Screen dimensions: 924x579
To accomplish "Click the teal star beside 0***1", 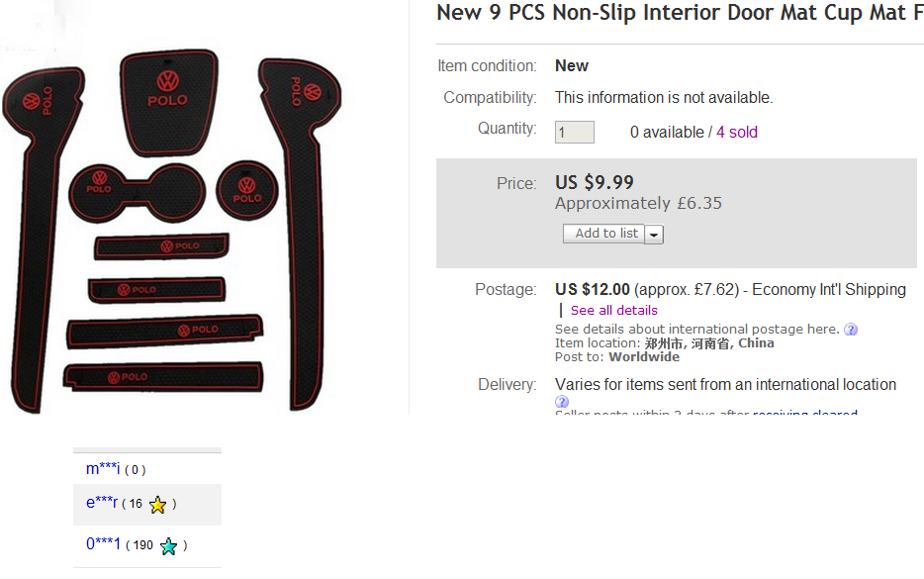I will click(169, 545).
